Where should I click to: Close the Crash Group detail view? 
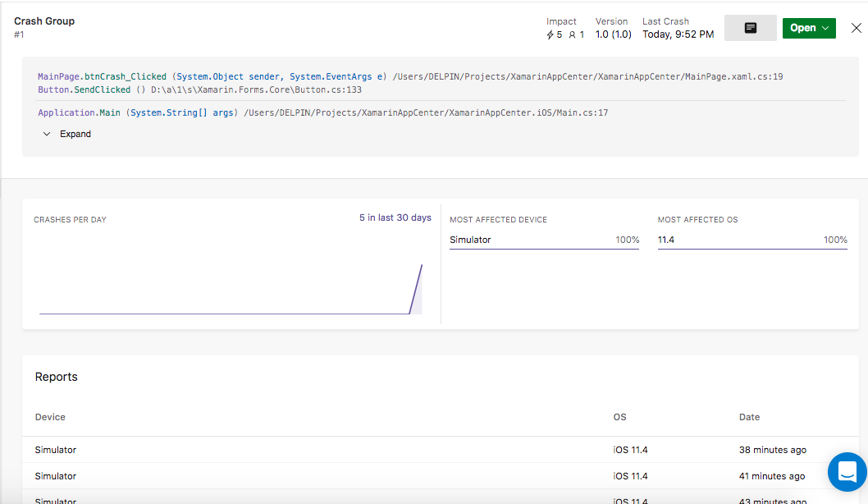[x=856, y=27]
